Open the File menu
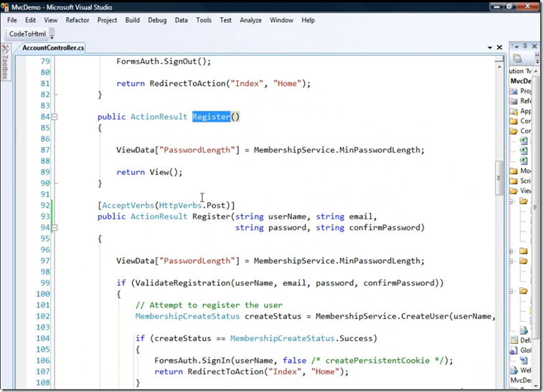 tap(12, 20)
